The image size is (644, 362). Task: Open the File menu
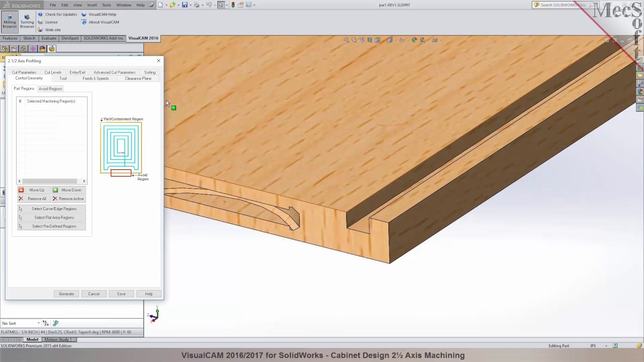click(53, 5)
